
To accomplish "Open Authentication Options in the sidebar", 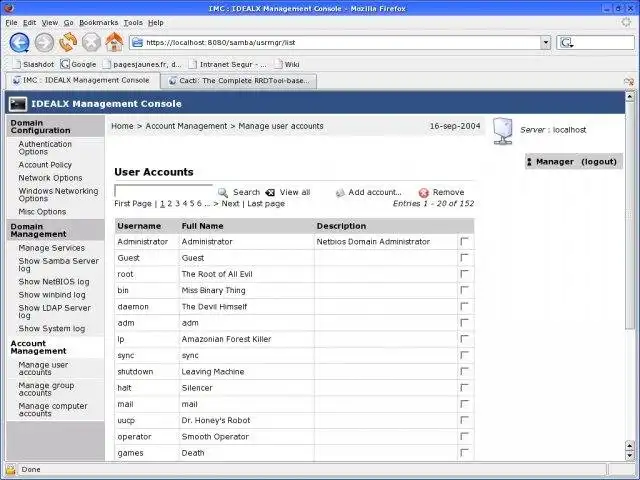I will [45, 148].
